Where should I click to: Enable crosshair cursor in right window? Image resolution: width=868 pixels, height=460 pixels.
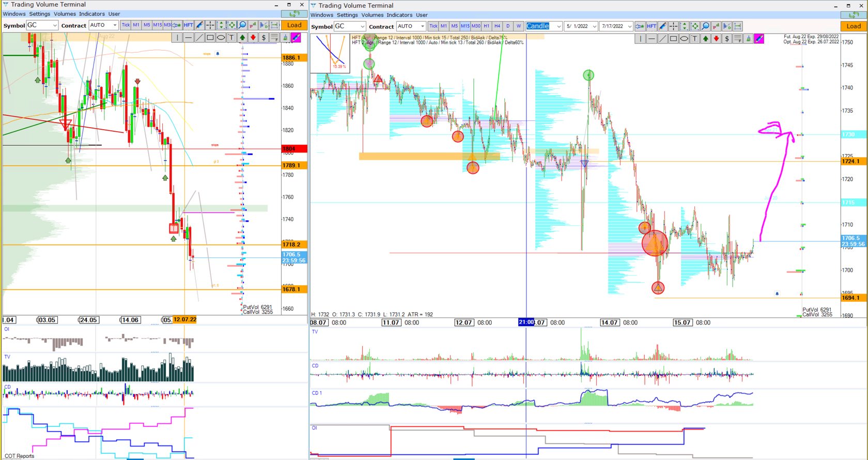coord(674,26)
